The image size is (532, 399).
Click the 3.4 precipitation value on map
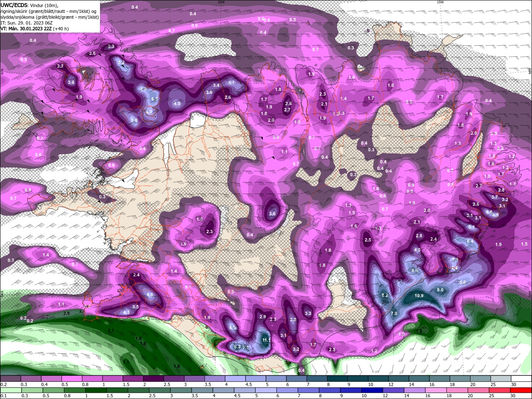(216, 85)
